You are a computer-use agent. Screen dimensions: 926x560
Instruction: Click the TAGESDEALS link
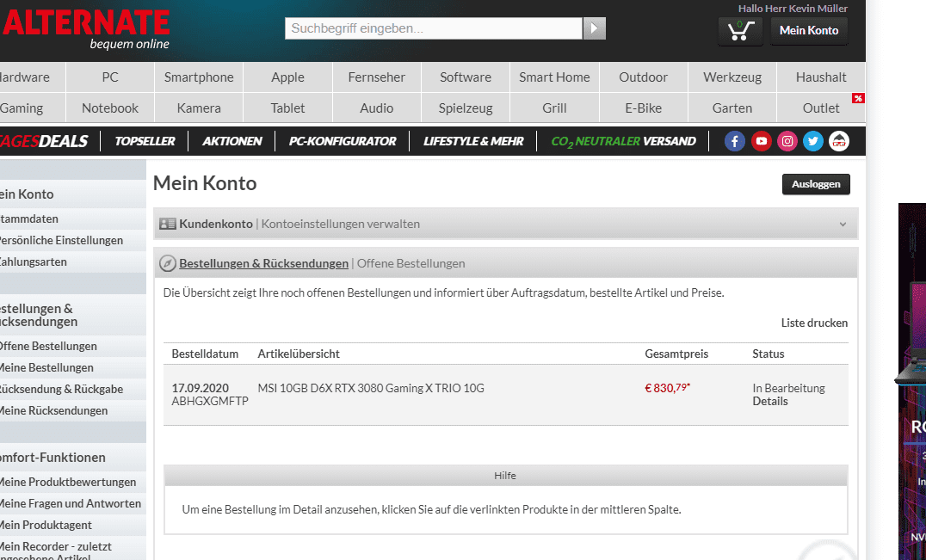[44, 141]
